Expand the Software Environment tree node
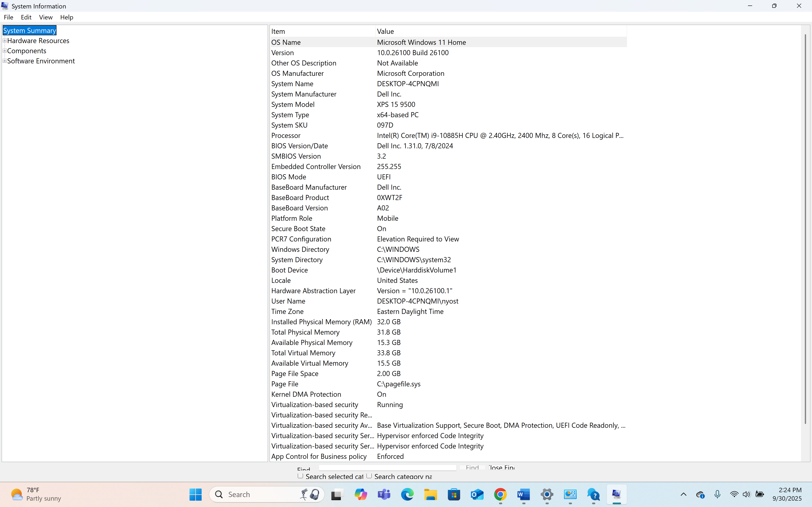Image resolution: width=812 pixels, height=507 pixels. 5,61
